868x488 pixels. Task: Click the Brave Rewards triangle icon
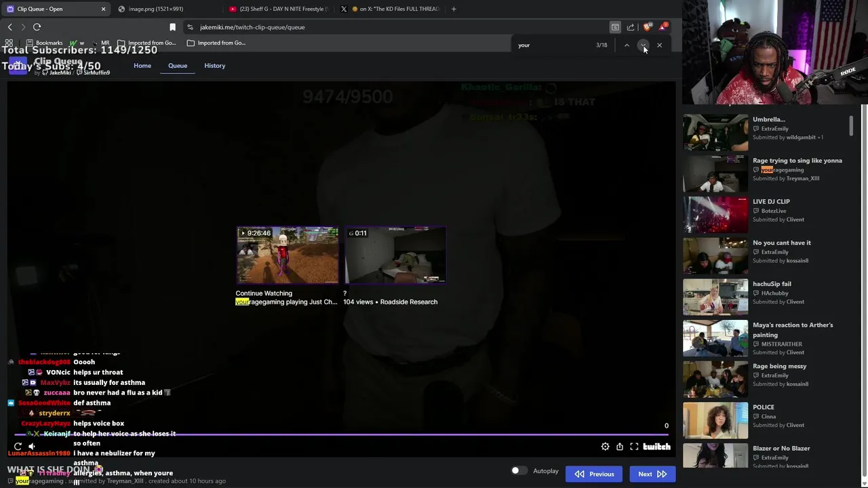coord(663,27)
